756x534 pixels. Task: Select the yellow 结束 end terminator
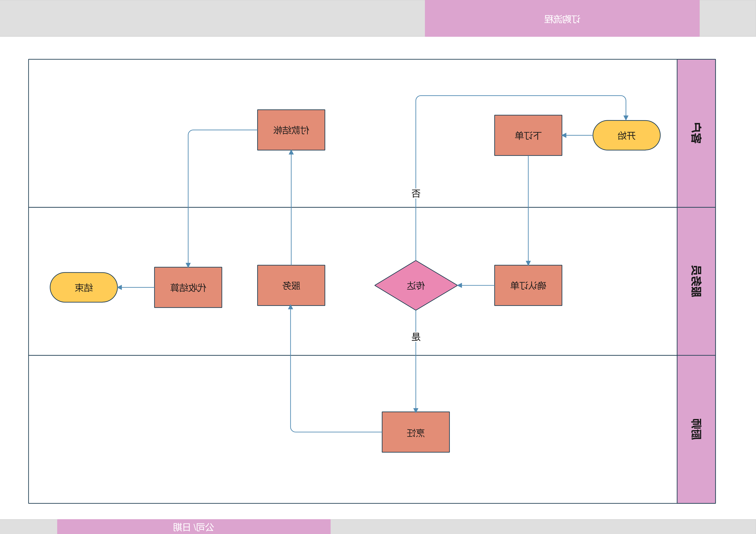tap(84, 287)
